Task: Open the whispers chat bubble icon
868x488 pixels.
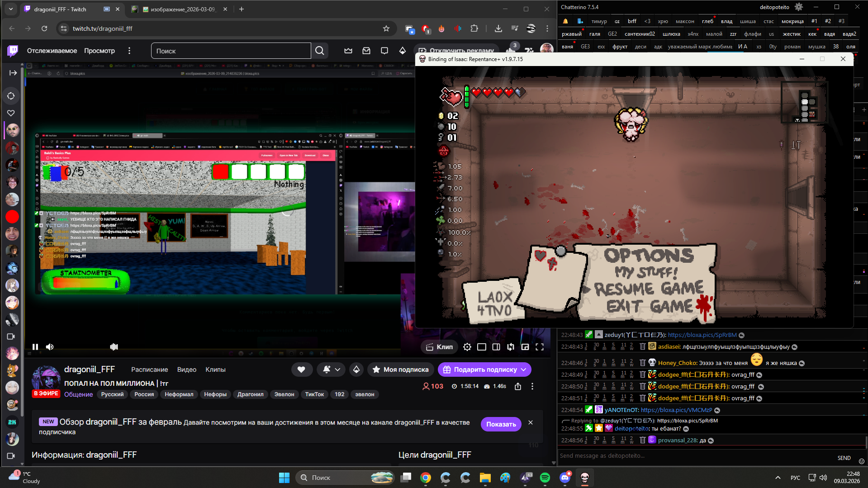Action: pos(384,51)
